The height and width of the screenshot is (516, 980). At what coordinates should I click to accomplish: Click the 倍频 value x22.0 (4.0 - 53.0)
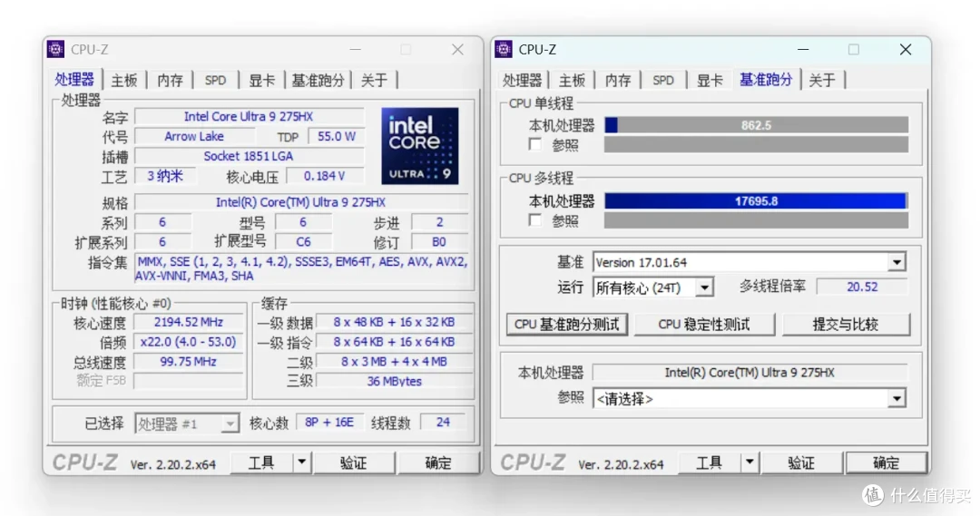[x=188, y=342]
